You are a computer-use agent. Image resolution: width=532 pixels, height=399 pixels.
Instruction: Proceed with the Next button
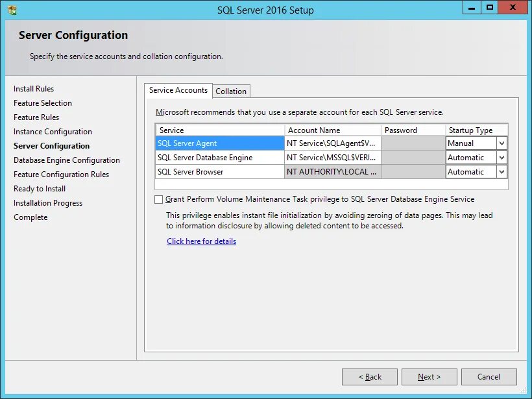pyautogui.click(x=429, y=377)
